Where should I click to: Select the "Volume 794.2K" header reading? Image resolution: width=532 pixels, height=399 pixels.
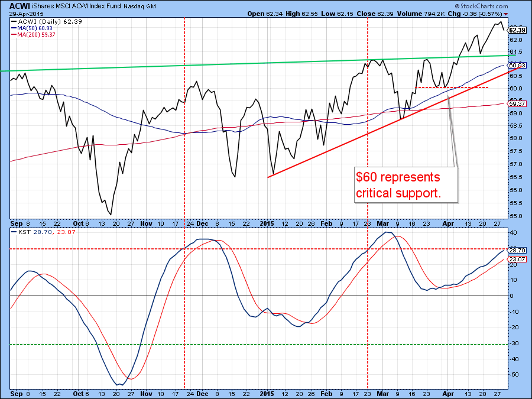(421, 14)
